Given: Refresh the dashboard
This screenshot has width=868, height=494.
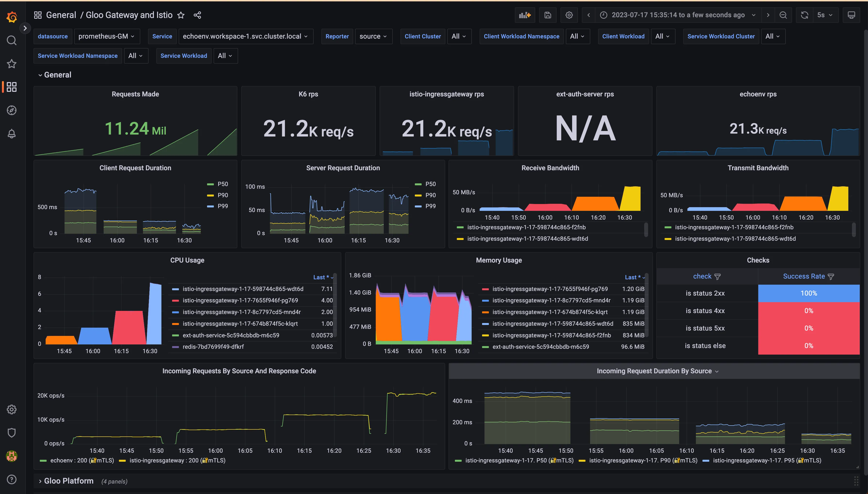Looking at the screenshot, I should pyautogui.click(x=805, y=15).
